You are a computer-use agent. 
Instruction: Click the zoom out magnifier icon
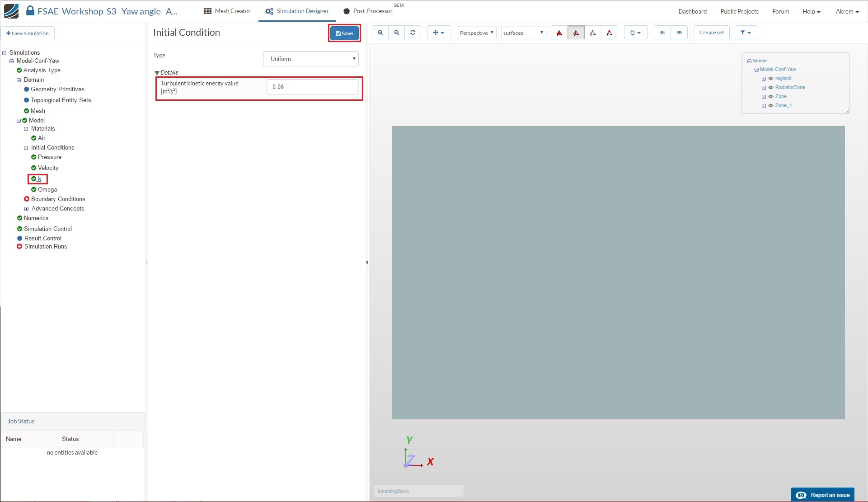click(x=396, y=33)
